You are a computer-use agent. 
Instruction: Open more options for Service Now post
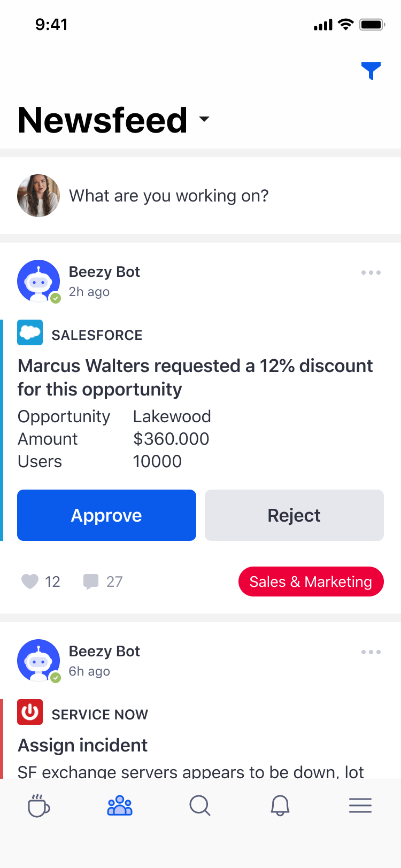coord(371,652)
